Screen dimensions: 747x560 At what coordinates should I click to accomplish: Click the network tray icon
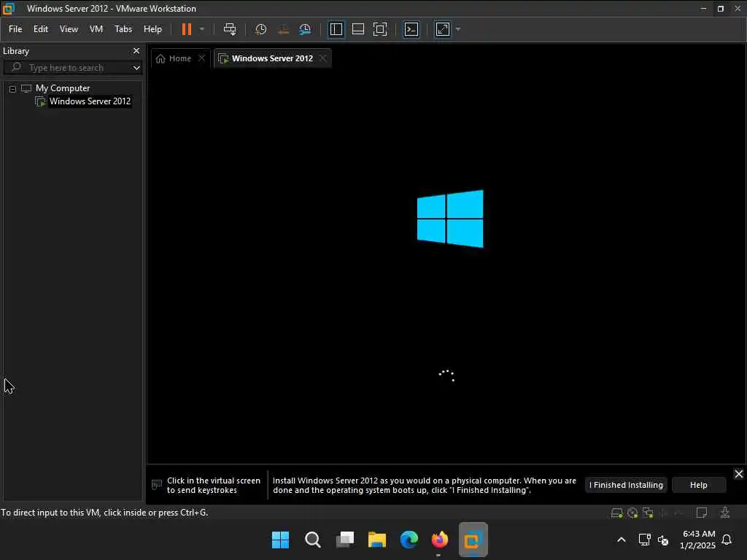click(644, 540)
